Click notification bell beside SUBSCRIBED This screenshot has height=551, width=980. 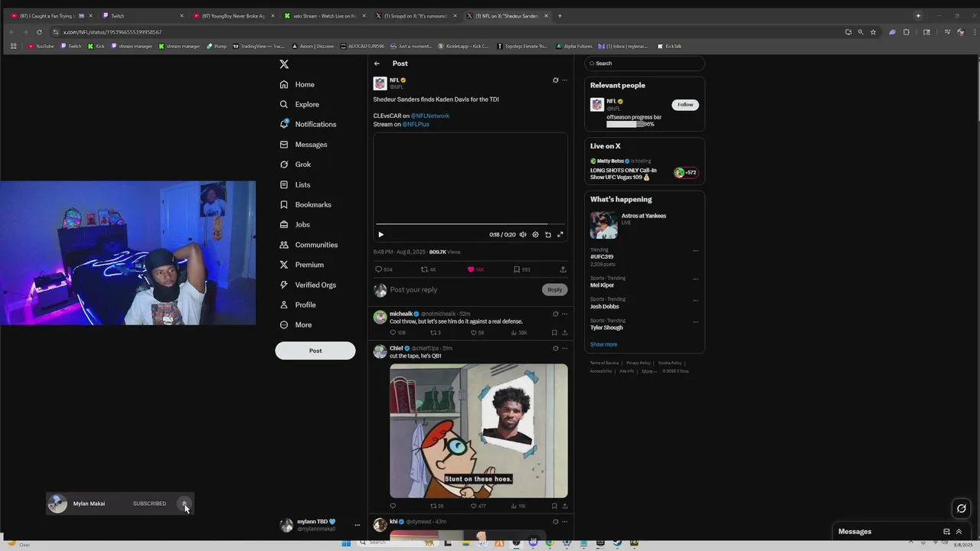coord(184,504)
